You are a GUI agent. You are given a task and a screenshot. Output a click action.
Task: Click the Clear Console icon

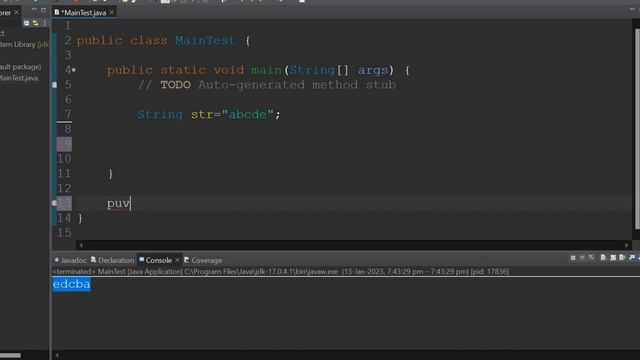pos(603,258)
